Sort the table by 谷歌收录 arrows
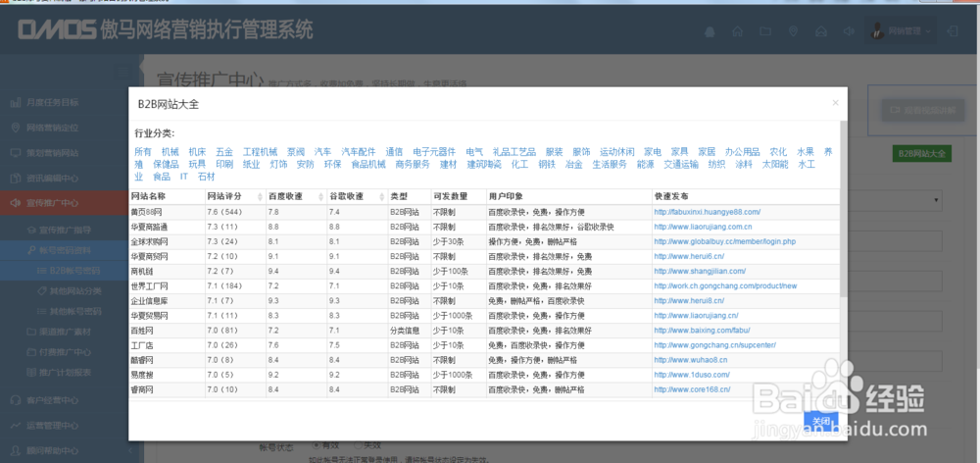Screen dimensions: 980x463 click(x=382, y=196)
